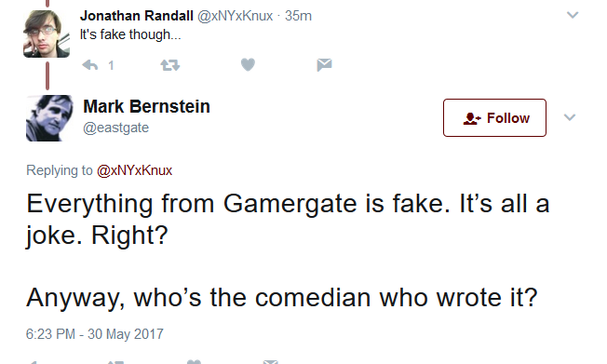Open Jonathan Randall's profile picture

(x=47, y=34)
